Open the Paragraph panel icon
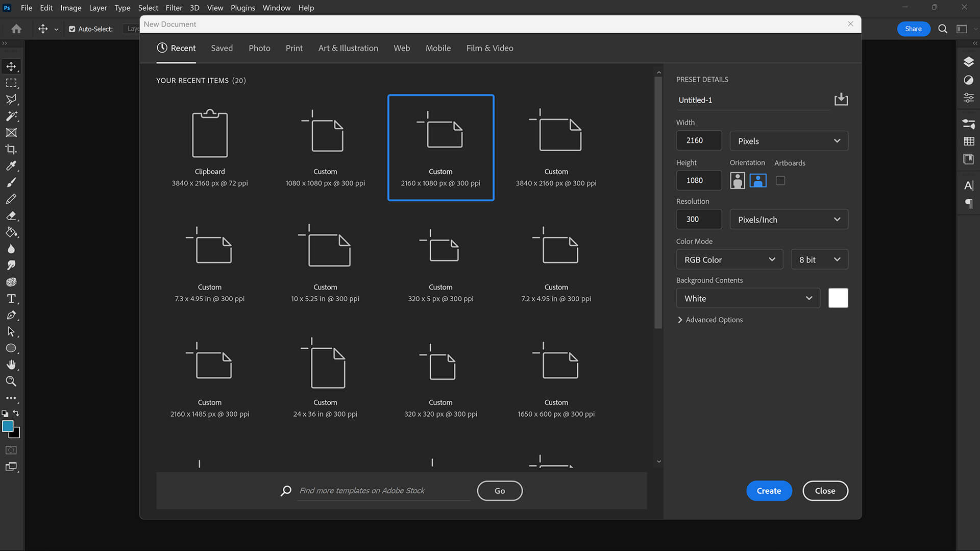Screen dimensions: 980x551 pos(968,204)
